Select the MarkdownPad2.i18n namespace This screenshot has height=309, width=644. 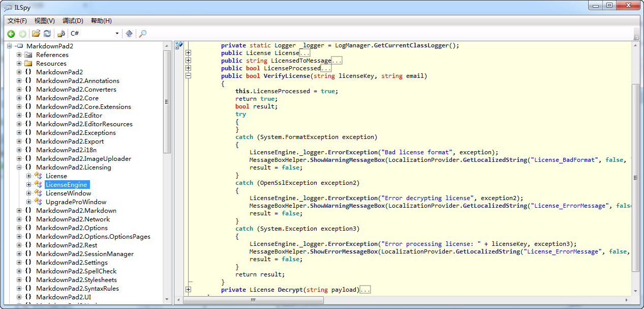pyautogui.click(x=66, y=150)
